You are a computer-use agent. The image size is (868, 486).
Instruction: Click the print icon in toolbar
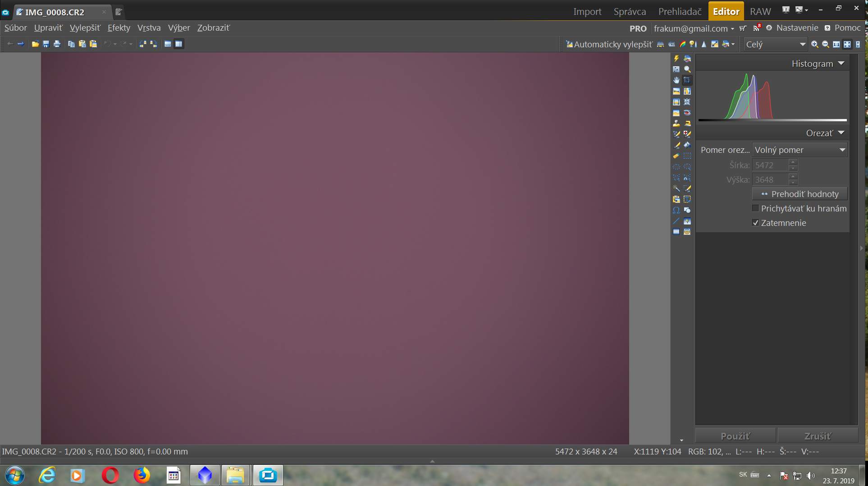click(57, 44)
